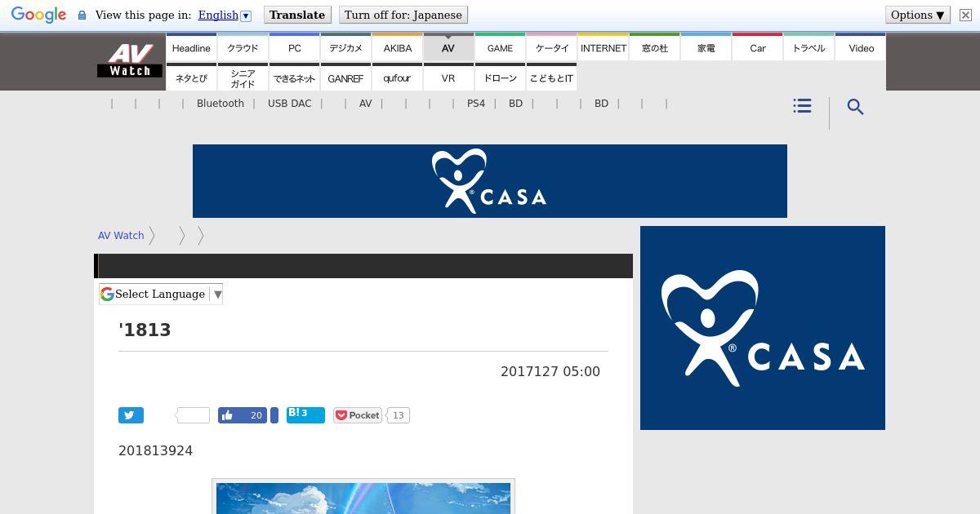
Task: Save article to Pocket
Action: [x=358, y=415]
